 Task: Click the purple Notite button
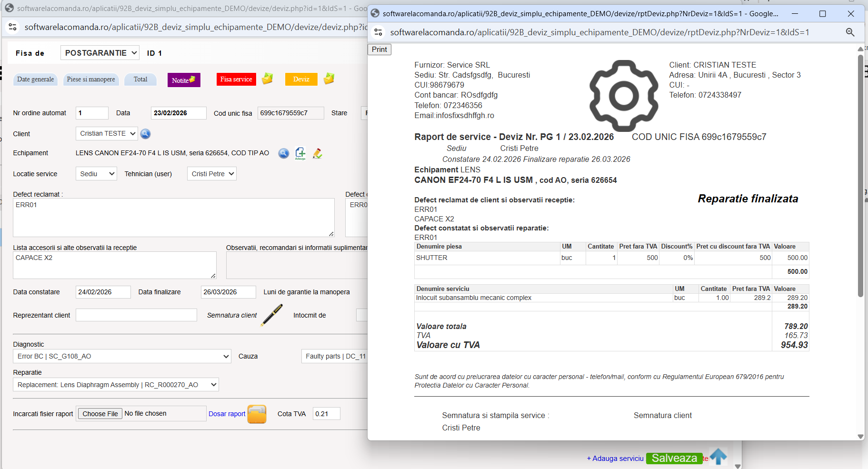pyautogui.click(x=184, y=80)
